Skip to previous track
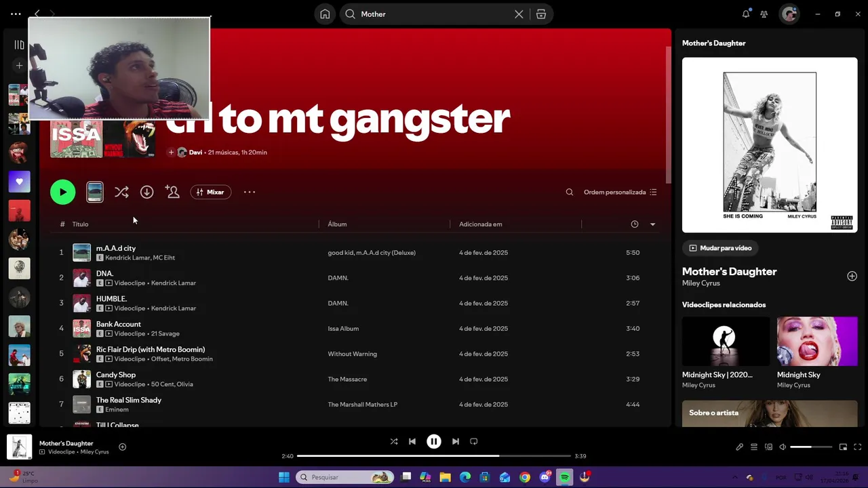Viewport: 868px width, 488px height. [x=412, y=441]
